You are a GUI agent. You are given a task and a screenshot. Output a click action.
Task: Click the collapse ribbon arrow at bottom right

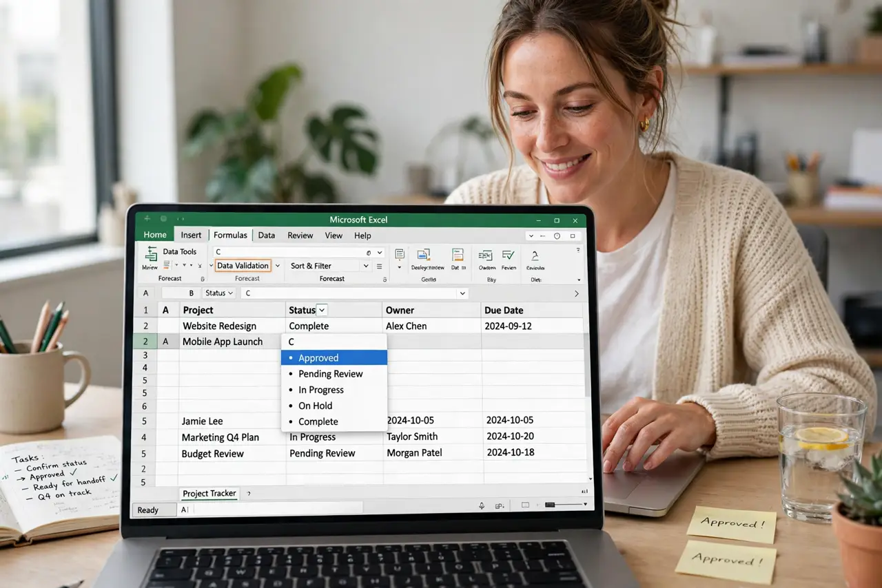click(x=578, y=280)
